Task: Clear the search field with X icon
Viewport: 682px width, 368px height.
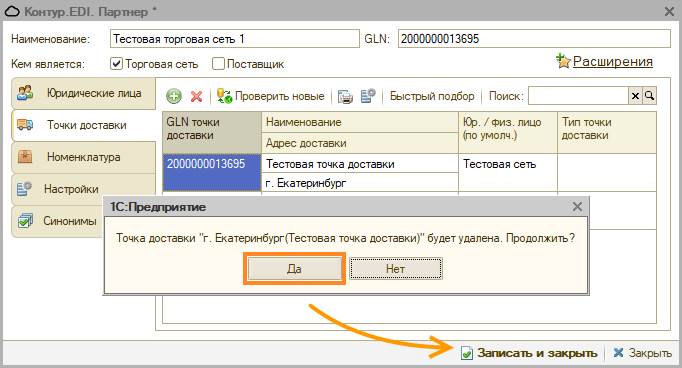Action: 635,96
